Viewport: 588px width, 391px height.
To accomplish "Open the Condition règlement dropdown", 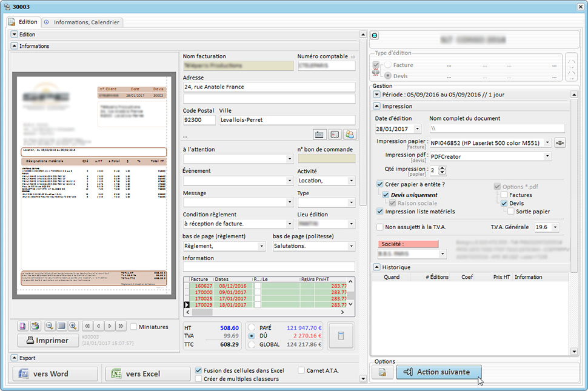I will 289,224.
